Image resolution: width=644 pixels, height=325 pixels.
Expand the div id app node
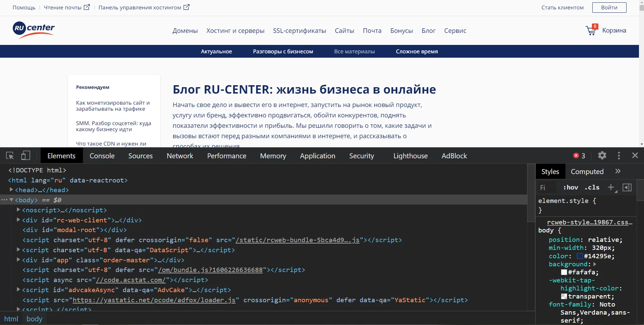pyautogui.click(x=18, y=260)
